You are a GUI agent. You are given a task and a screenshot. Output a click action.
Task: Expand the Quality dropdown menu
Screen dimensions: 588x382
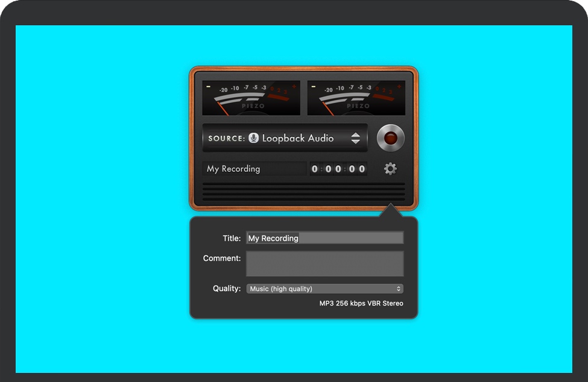tap(324, 289)
